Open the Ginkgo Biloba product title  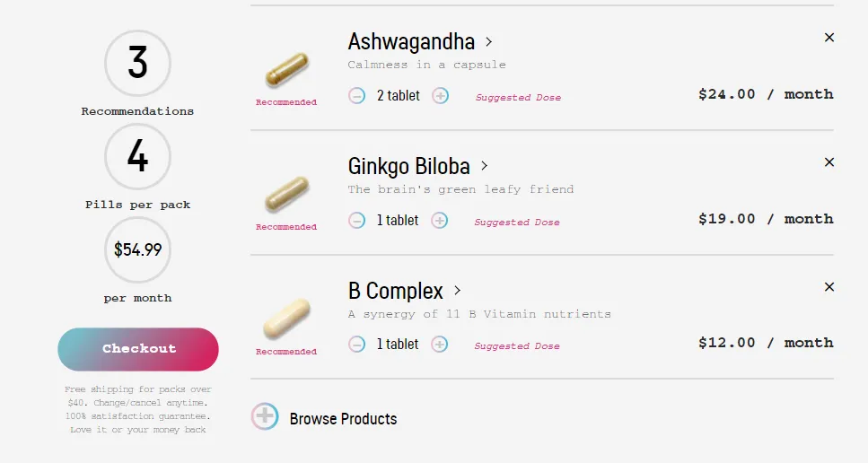(x=409, y=166)
